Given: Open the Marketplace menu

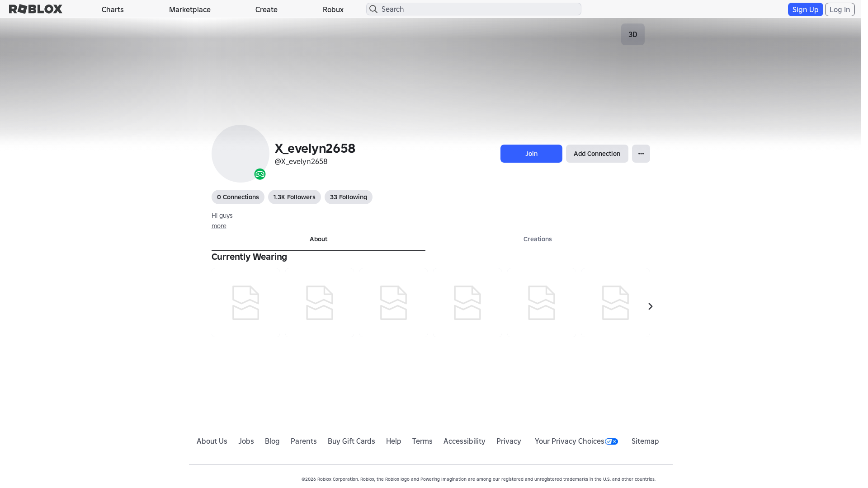Looking at the screenshot, I should [x=190, y=9].
